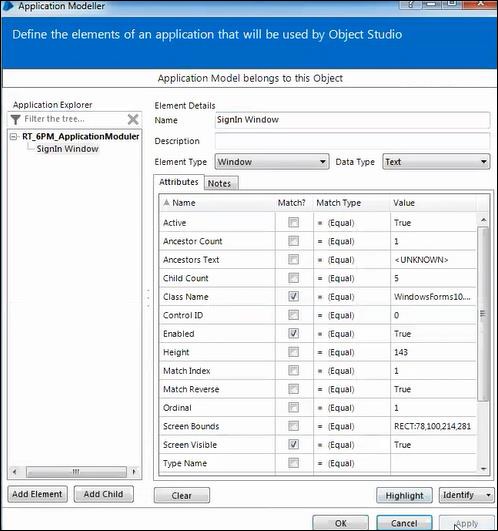498x531 pixels.
Task: Toggle the Screen Visible match checkbox
Action: pyautogui.click(x=294, y=444)
